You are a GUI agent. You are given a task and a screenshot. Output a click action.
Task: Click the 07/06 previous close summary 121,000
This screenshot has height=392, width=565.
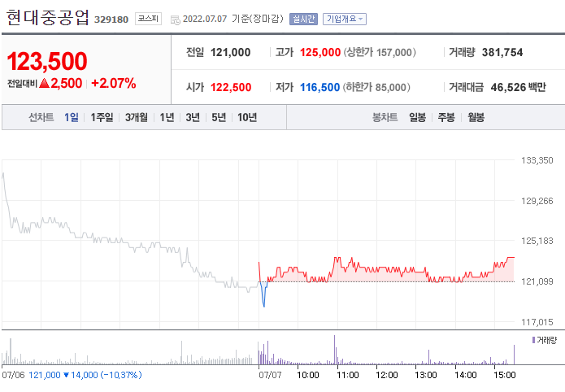(x=45, y=375)
